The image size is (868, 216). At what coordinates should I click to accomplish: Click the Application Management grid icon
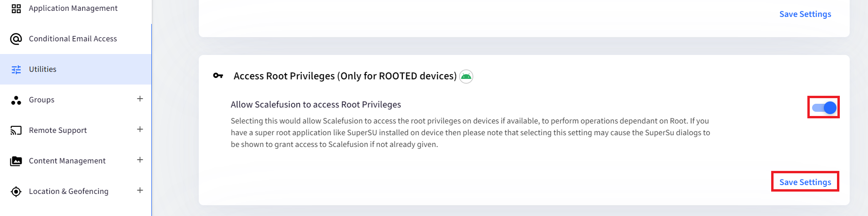pyautogui.click(x=16, y=8)
